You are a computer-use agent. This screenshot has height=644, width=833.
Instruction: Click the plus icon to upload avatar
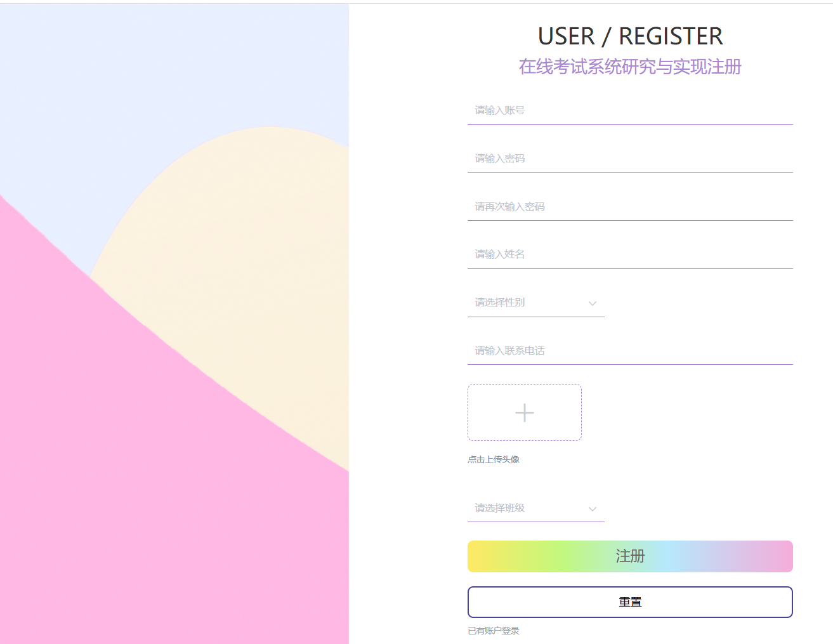[525, 412]
